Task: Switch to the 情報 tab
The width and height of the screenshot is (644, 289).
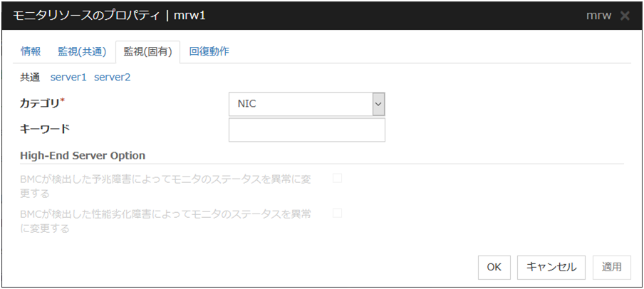Action: coord(31,51)
